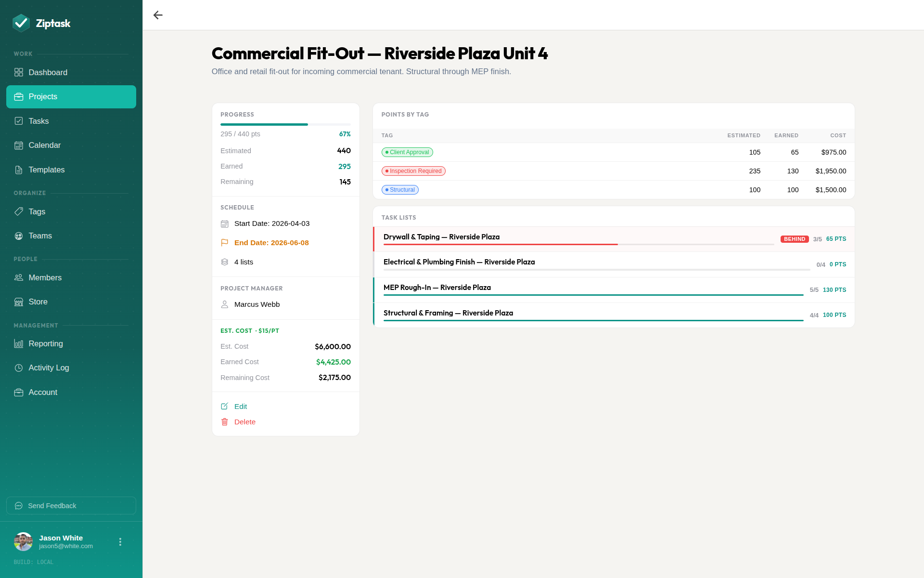Click the Send Feedback chat icon
The image size is (924, 578).
tap(19, 506)
